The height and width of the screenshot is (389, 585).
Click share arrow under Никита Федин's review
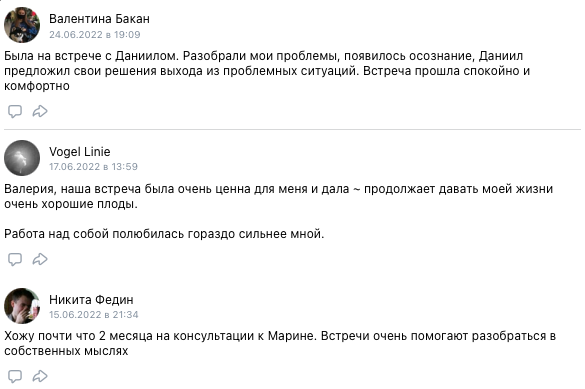click(40, 376)
